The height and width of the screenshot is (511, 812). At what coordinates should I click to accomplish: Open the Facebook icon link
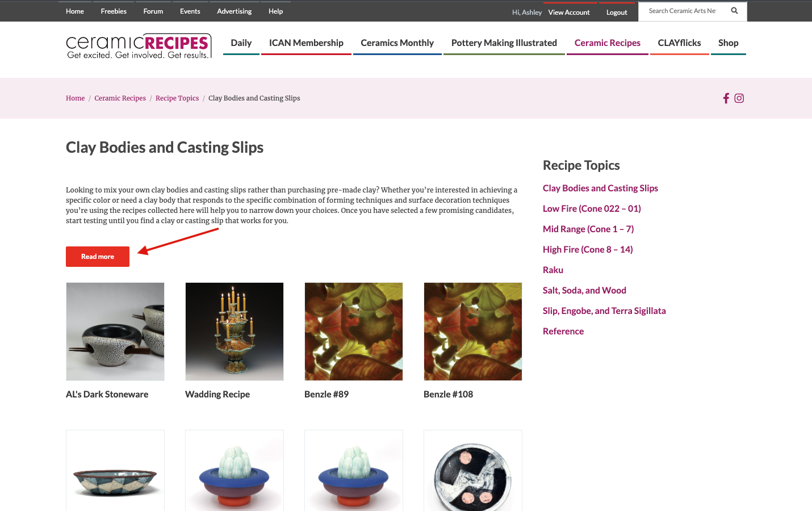click(726, 98)
